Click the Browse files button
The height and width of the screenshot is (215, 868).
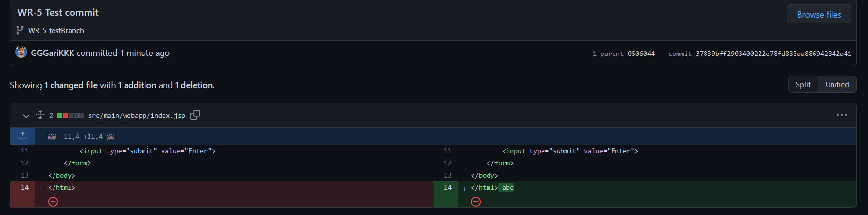click(x=819, y=14)
